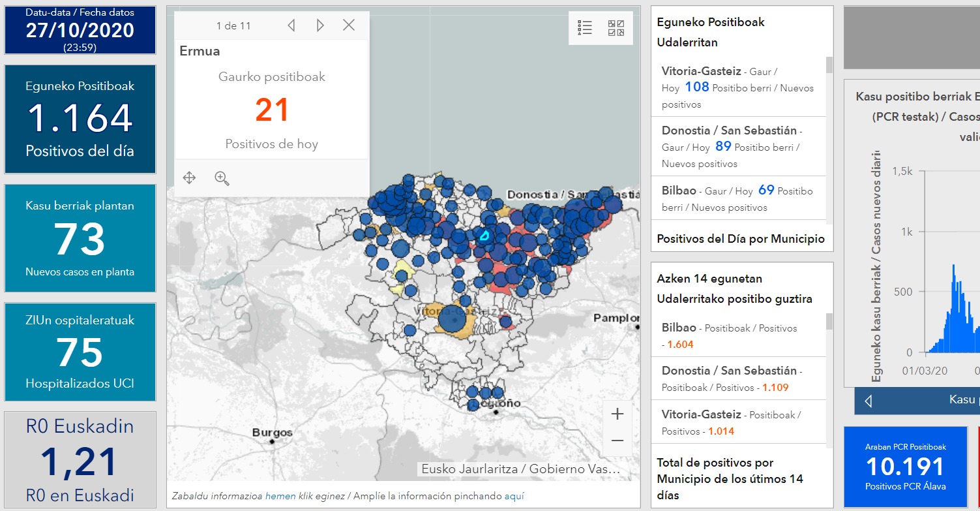The image size is (980, 511).
Task: Click the left arrow under the chart
Action: point(868,401)
